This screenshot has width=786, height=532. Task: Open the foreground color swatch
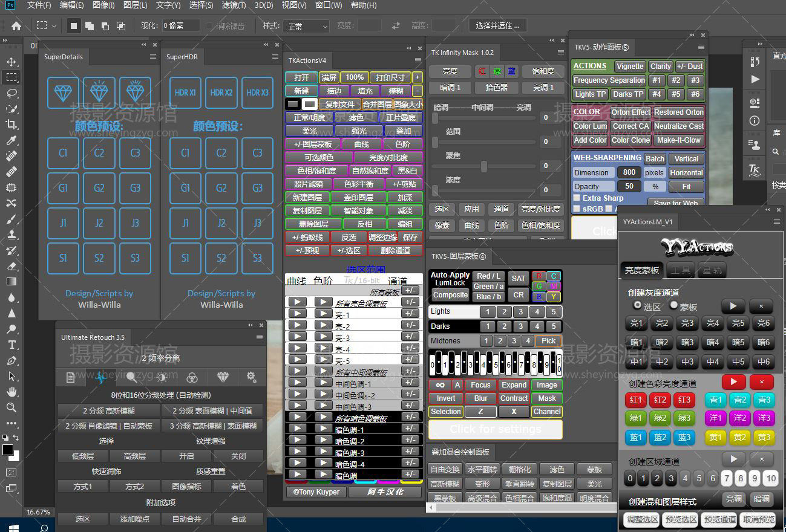coord(7,450)
